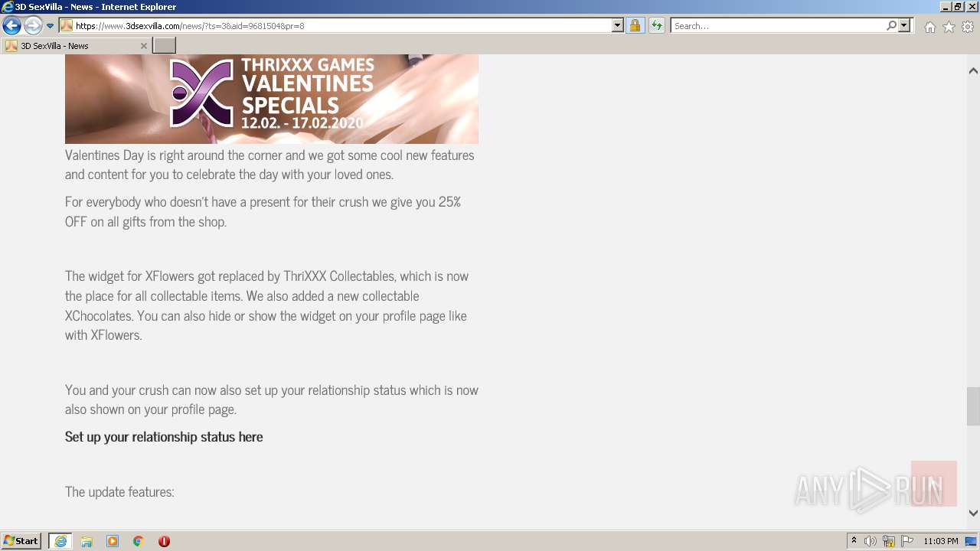Close the 3D SexVilla - News tab

(143, 46)
